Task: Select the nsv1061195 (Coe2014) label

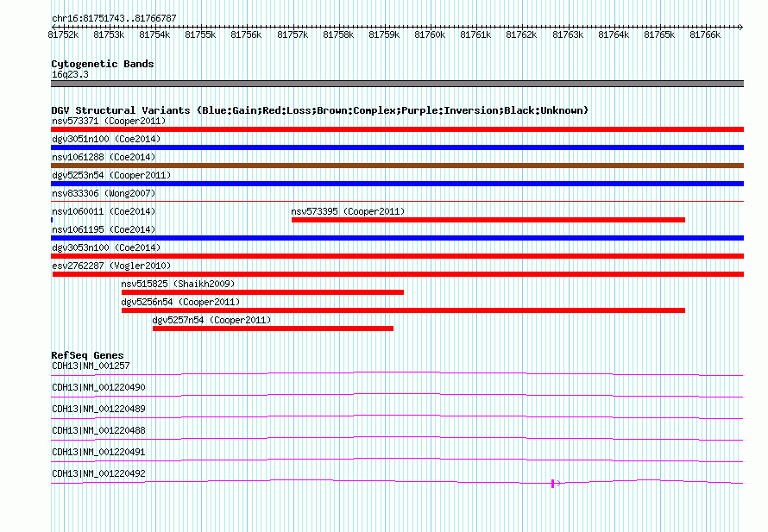Action: [104, 229]
